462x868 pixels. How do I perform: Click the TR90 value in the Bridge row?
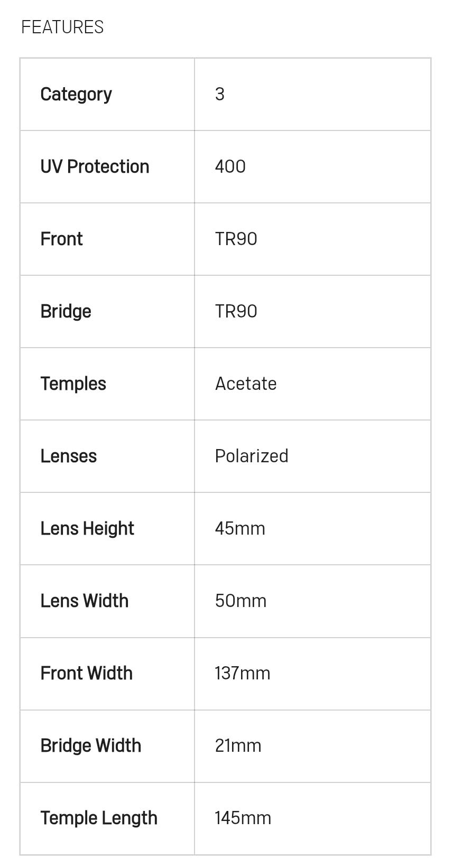click(x=236, y=311)
